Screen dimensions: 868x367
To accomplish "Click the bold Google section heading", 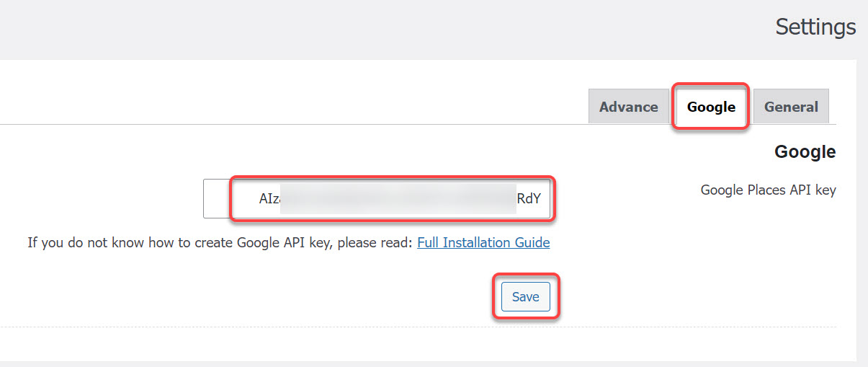I will pos(805,152).
